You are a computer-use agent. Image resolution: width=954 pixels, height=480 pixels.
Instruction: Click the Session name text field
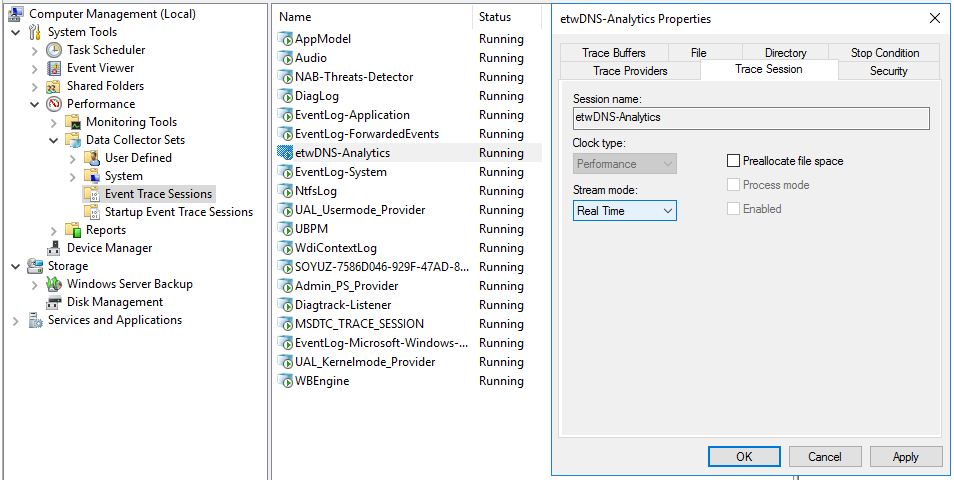tap(750, 118)
